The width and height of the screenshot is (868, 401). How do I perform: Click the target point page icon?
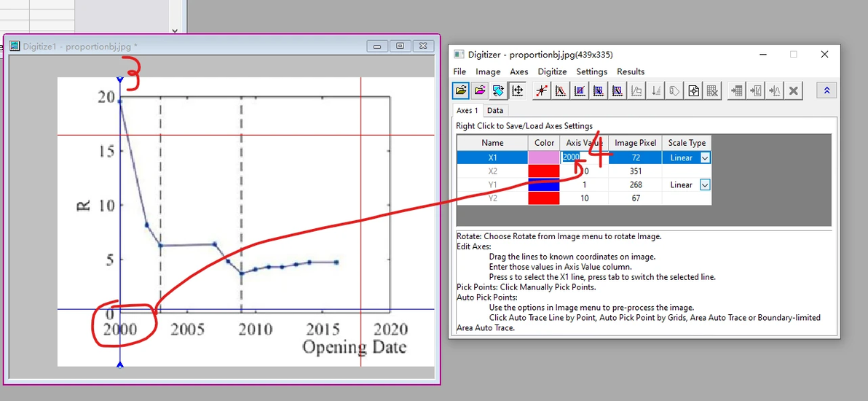pyautogui.click(x=694, y=90)
